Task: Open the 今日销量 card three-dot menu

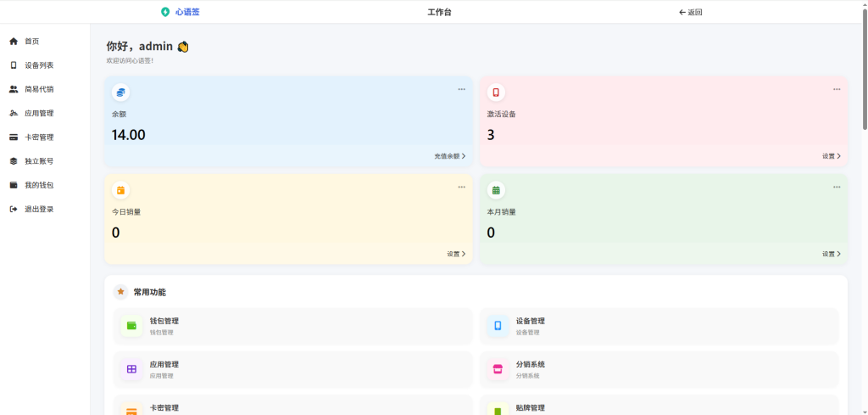Action: pos(461,188)
